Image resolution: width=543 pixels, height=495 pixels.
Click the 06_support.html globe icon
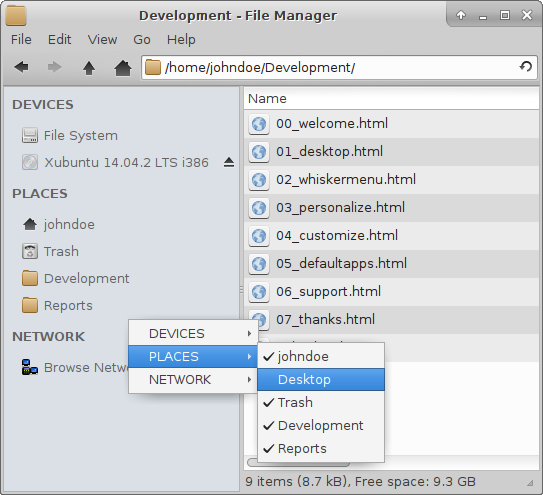(x=259, y=292)
